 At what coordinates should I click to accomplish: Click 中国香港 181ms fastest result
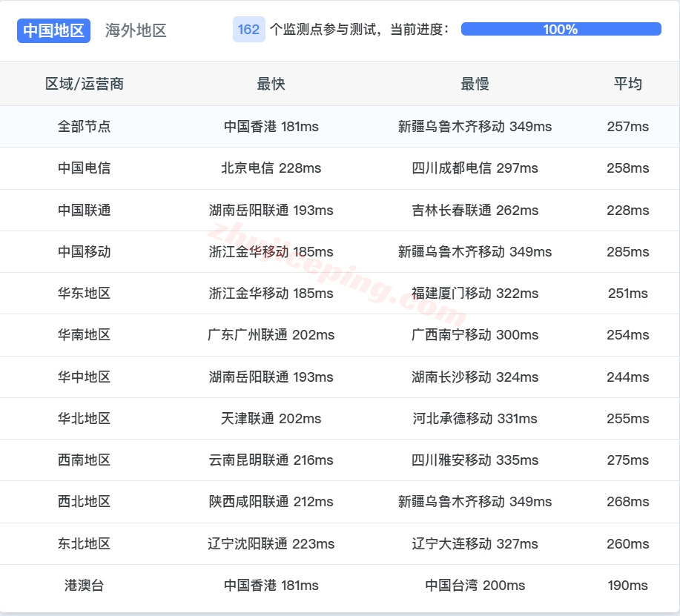271,126
